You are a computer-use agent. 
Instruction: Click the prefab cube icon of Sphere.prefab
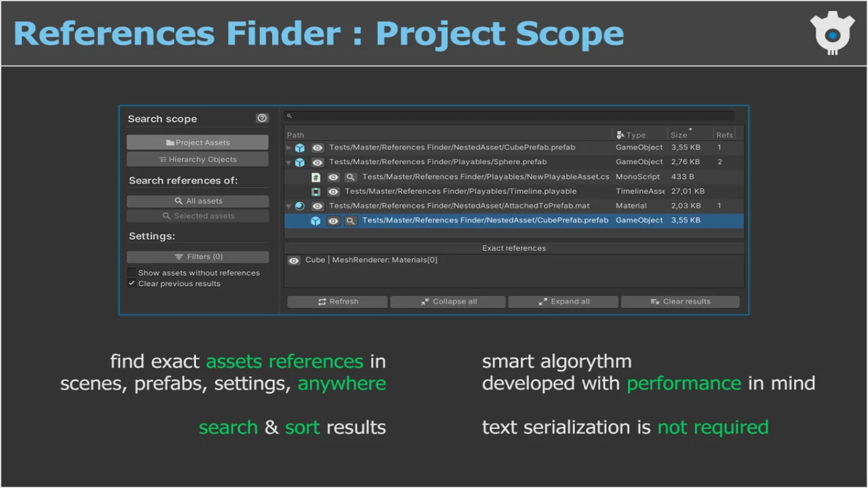pyautogui.click(x=300, y=163)
